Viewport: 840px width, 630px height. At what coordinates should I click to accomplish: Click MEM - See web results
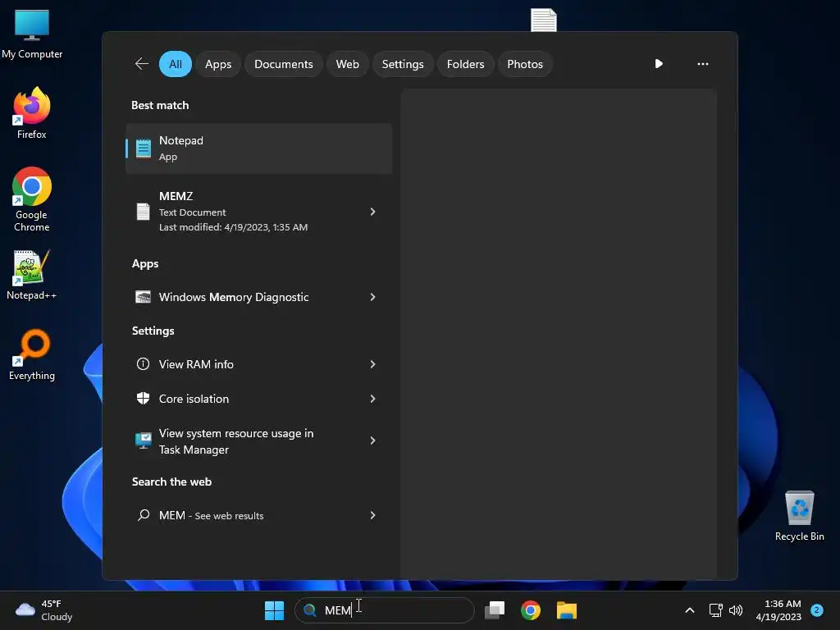pyautogui.click(x=258, y=515)
